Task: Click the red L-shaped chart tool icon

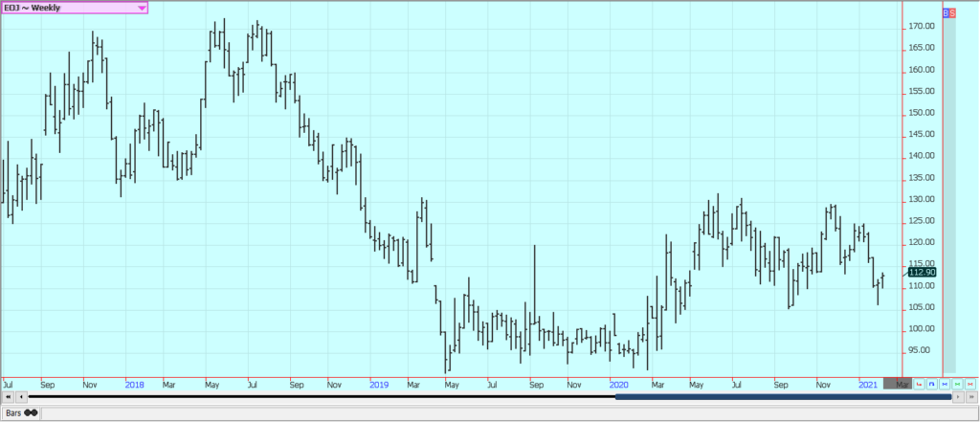Action: click(x=919, y=384)
